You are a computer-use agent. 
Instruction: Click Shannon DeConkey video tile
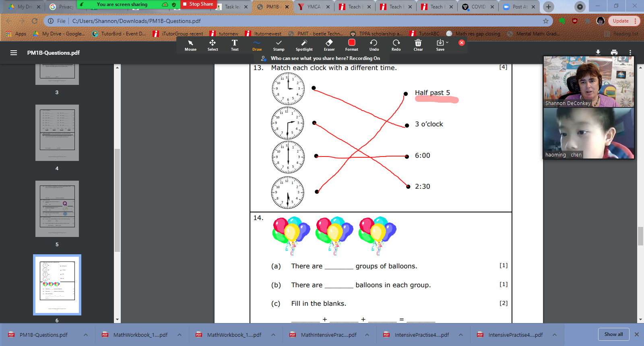pos(589,81)
